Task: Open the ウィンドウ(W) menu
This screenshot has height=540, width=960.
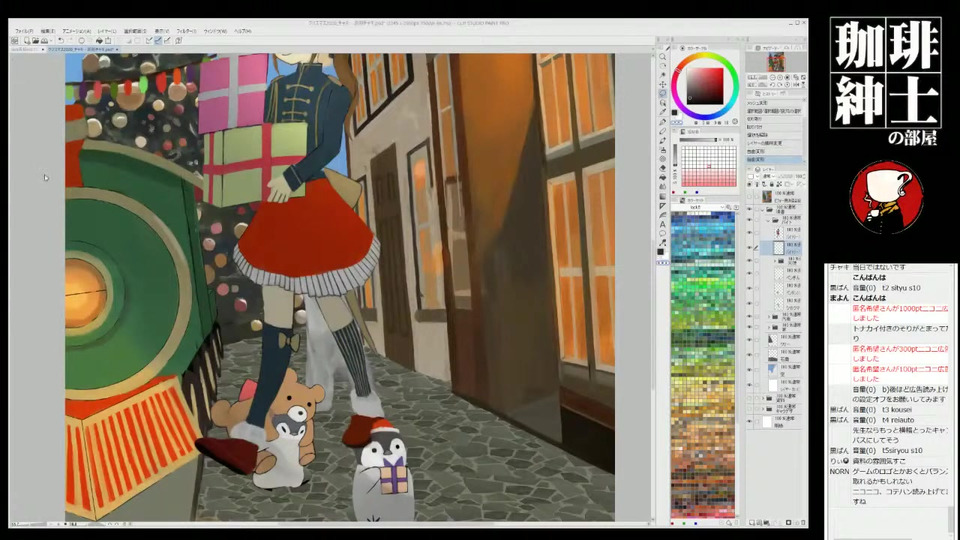Action: coord(216,31)
